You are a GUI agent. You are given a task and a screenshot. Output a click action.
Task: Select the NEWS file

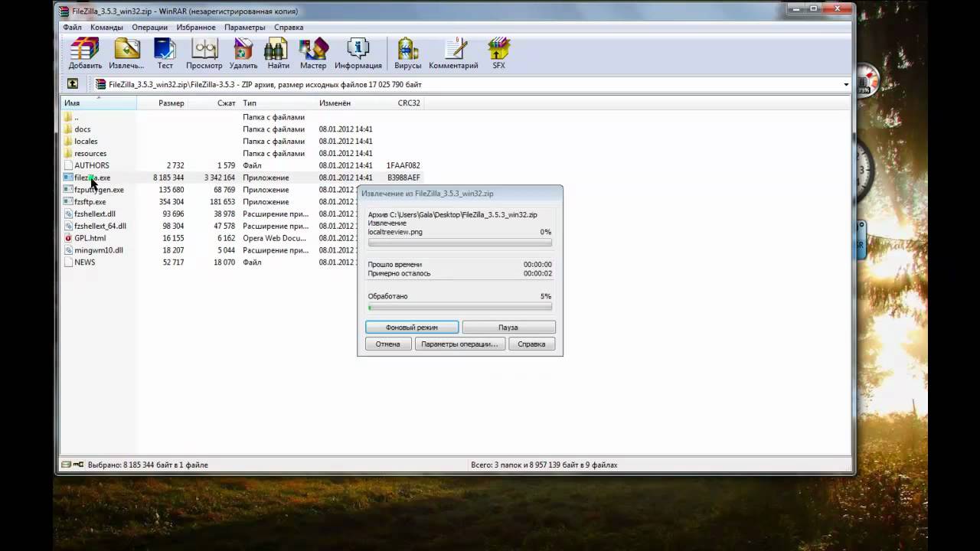pyautogui.click(x=84, y=262)
